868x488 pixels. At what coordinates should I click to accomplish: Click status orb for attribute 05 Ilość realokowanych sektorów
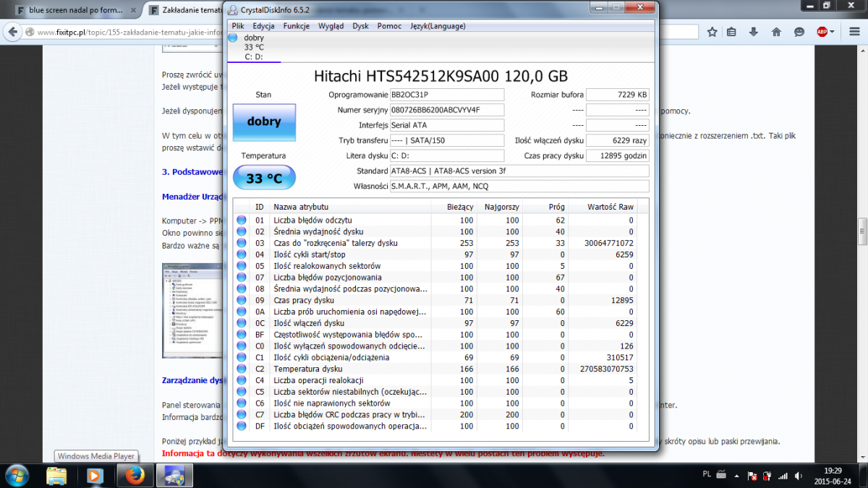[241, 266]
